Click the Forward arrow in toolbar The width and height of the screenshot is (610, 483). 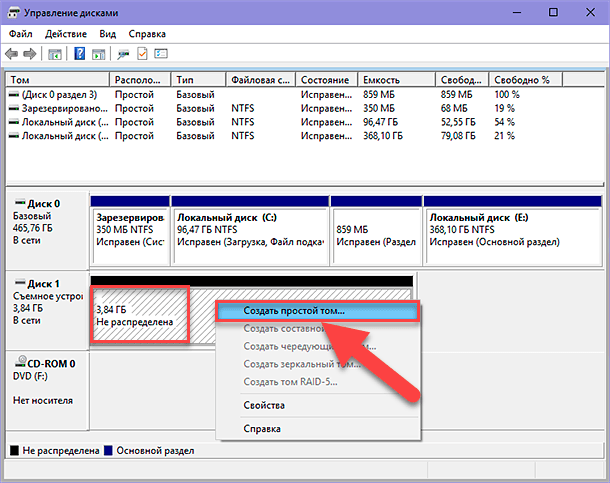pos(30,53)
